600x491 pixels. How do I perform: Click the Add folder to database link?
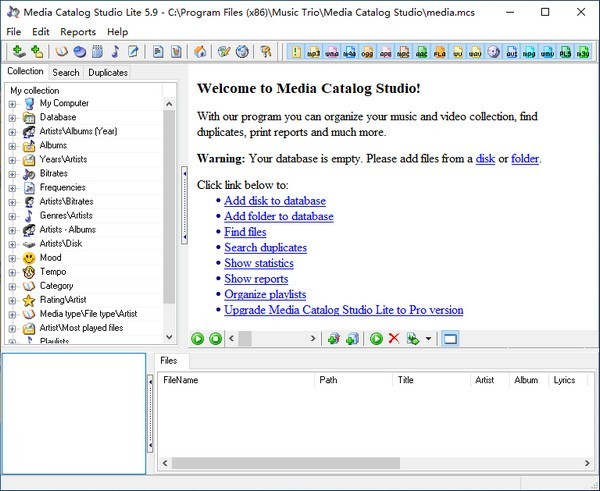(279, 216)
